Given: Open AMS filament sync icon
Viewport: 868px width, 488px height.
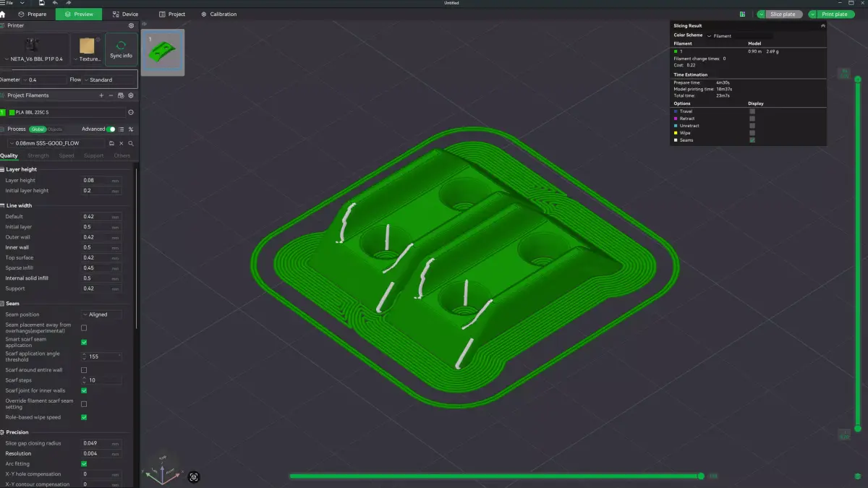Looking at the screenshot, I should (x=121, y=95).
